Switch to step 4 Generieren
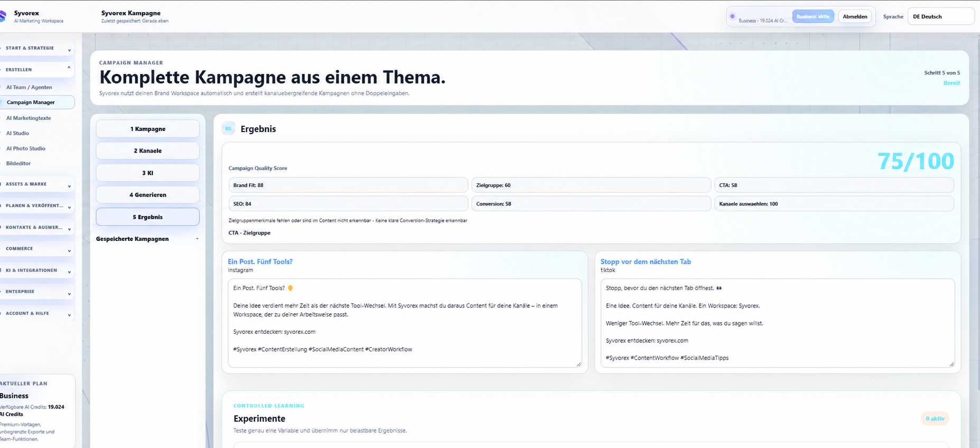 (147, 195)
